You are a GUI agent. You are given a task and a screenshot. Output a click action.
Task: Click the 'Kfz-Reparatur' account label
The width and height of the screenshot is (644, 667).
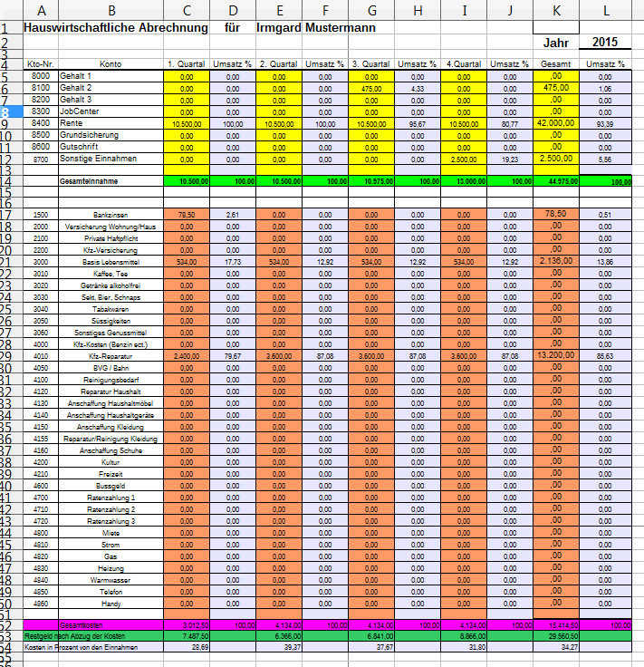click(x=111, y=357)
